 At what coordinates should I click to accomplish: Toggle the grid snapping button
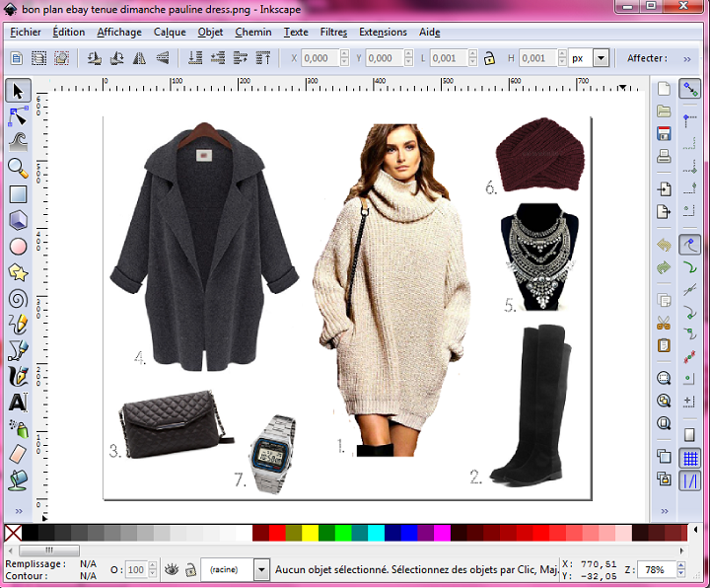click(x=690, y=459)
